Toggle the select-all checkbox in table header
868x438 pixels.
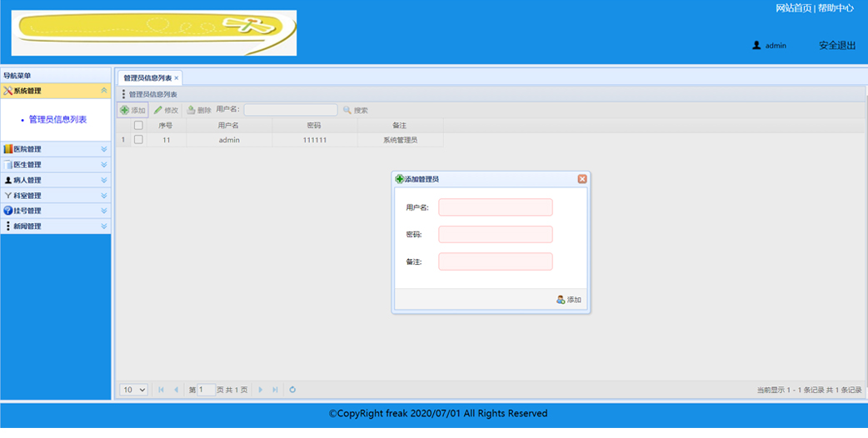(138, 126)
